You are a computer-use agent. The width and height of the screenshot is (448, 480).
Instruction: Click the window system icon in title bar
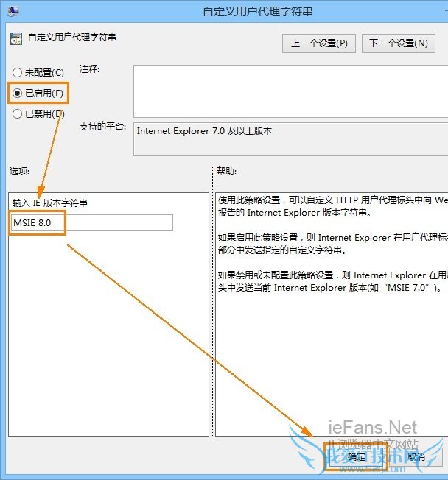click(13, 11)
